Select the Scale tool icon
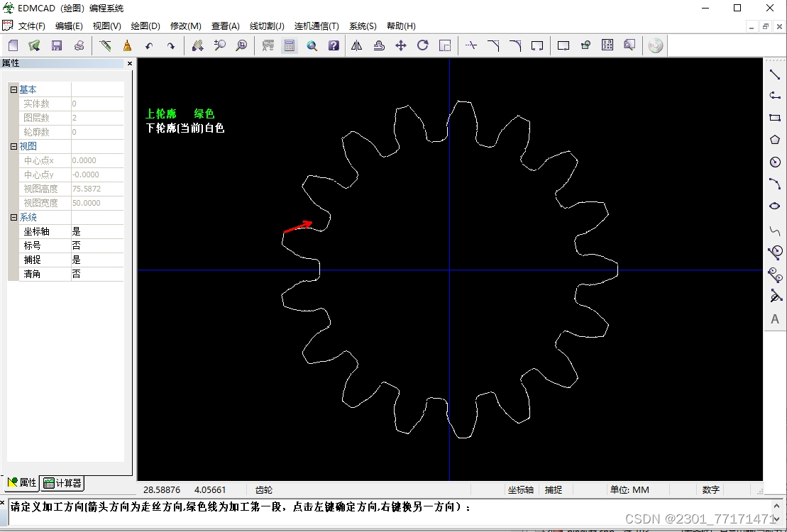Screen dimensions: 787x532 pos(445,45)
